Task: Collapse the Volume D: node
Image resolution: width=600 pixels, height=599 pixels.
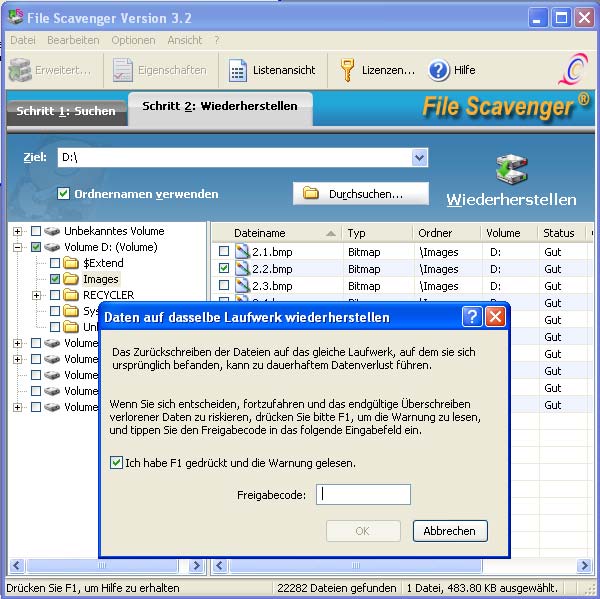Action: pos(17,247)
